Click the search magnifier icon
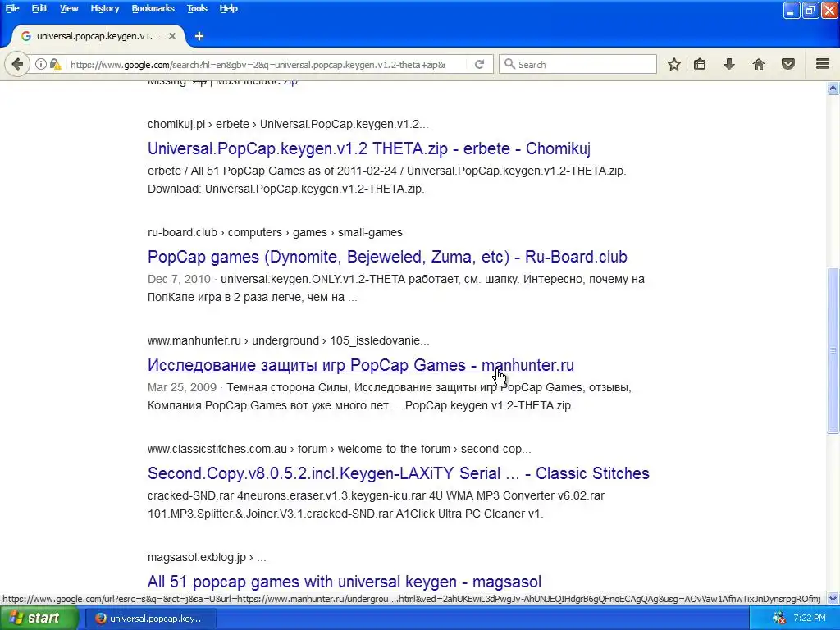Viewport: 840px width, 630px height. 509,64
